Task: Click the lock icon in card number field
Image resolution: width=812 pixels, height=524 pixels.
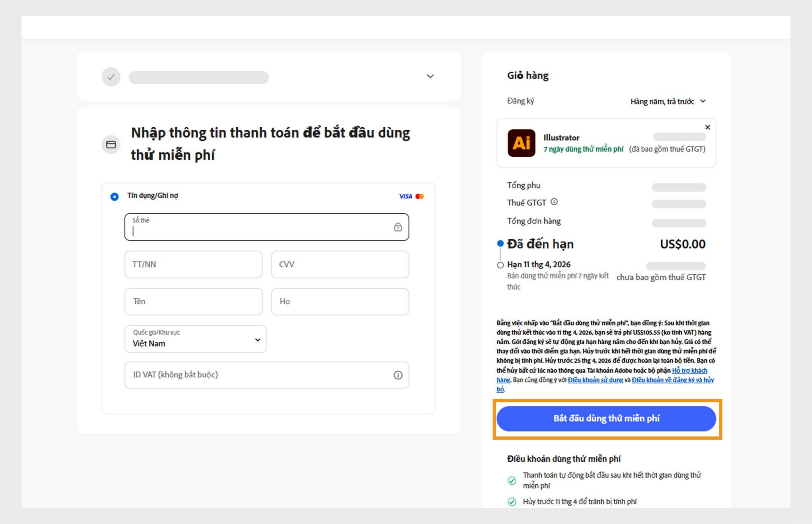Action: [x=398, y=227]
